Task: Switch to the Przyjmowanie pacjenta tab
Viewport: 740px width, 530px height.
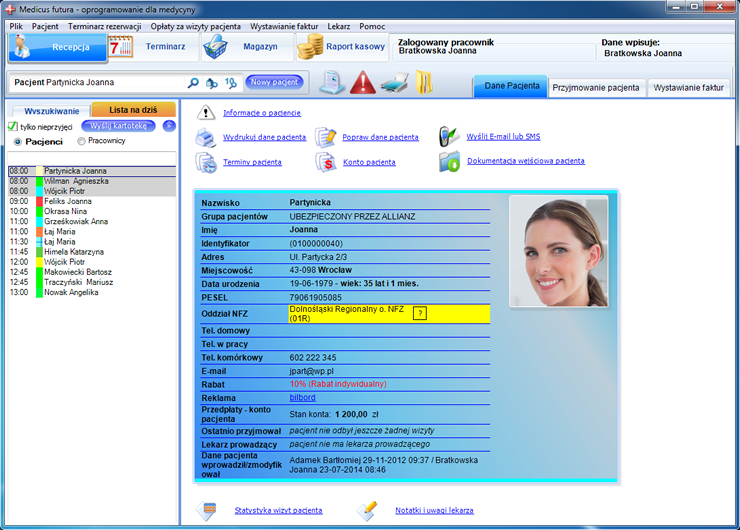Action: tap(596, 88)
